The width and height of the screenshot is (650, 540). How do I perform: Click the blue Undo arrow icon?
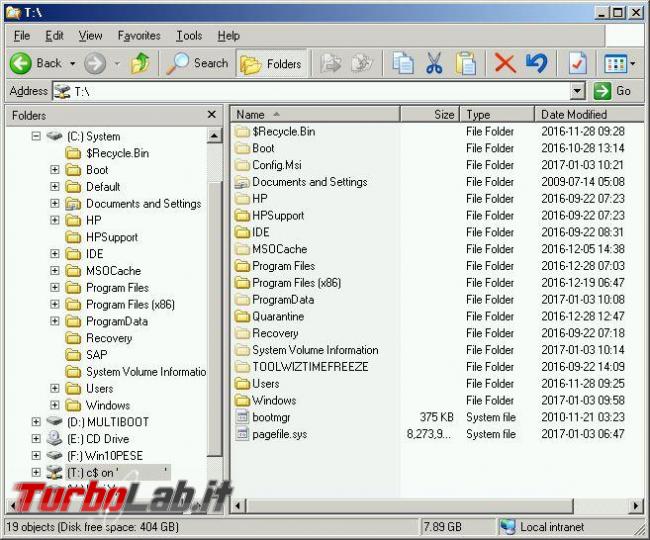pos(537,63)
